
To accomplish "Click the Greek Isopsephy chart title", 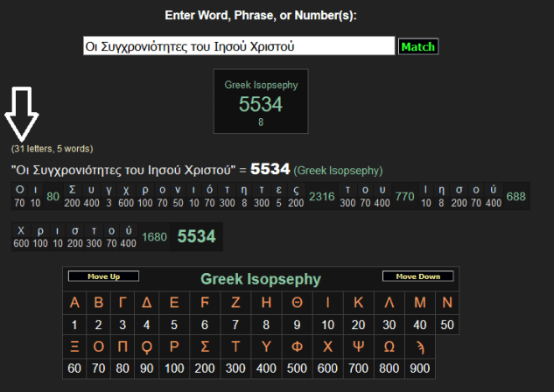I will click(x=261, y=280).
